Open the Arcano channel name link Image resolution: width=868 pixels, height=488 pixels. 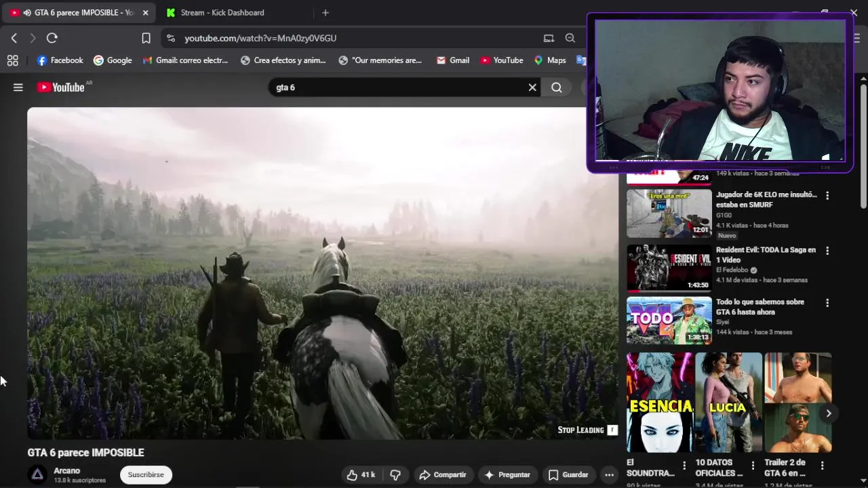[67, 470]
